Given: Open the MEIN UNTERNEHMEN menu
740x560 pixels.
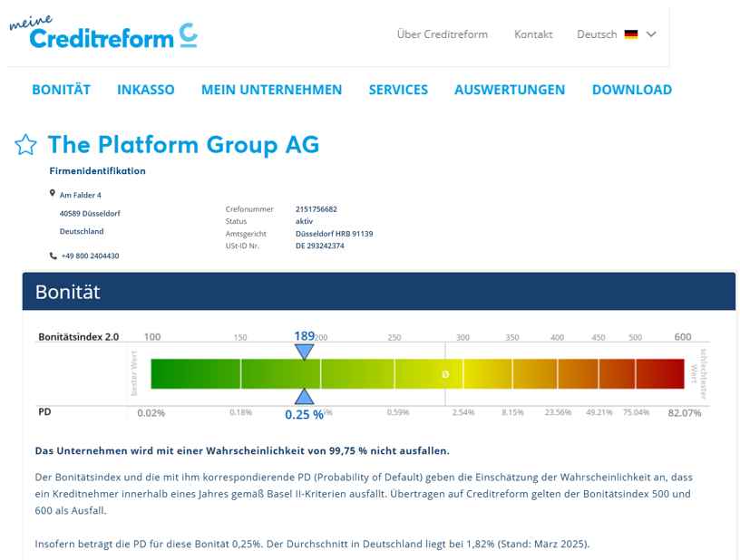Looking at the screenshot, I should (x=271, y=90).
